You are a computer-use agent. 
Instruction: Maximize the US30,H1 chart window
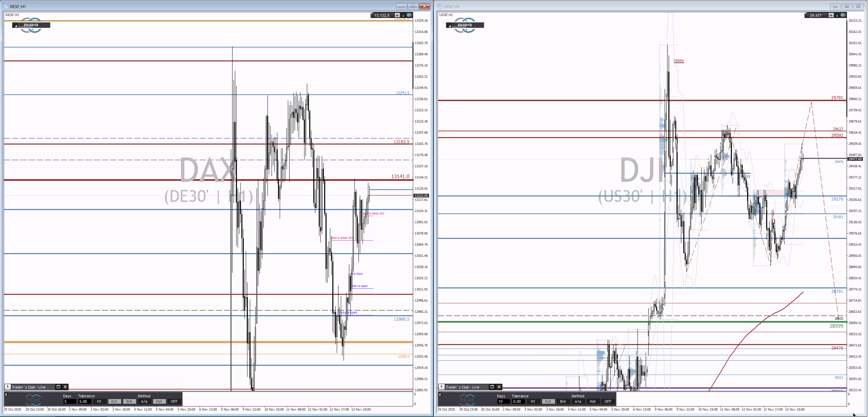click(x=846, y=6)
